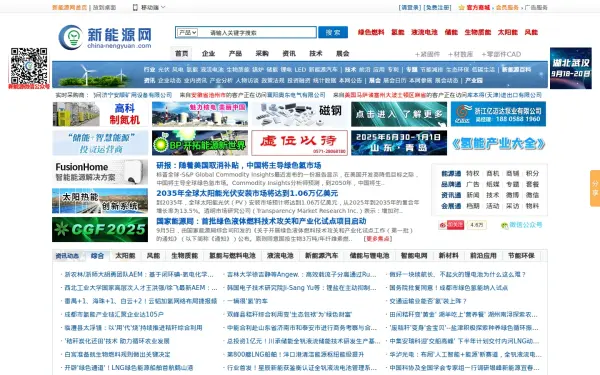The image size is (600, 375).
Task: Open the 山东·青岛 2025 exhibition banner
Action: [399, 143]
